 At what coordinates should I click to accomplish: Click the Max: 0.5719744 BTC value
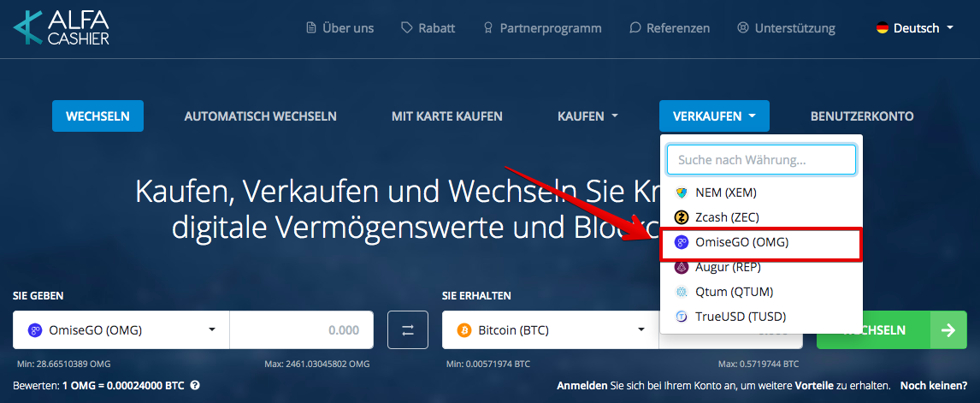[759, 364]
